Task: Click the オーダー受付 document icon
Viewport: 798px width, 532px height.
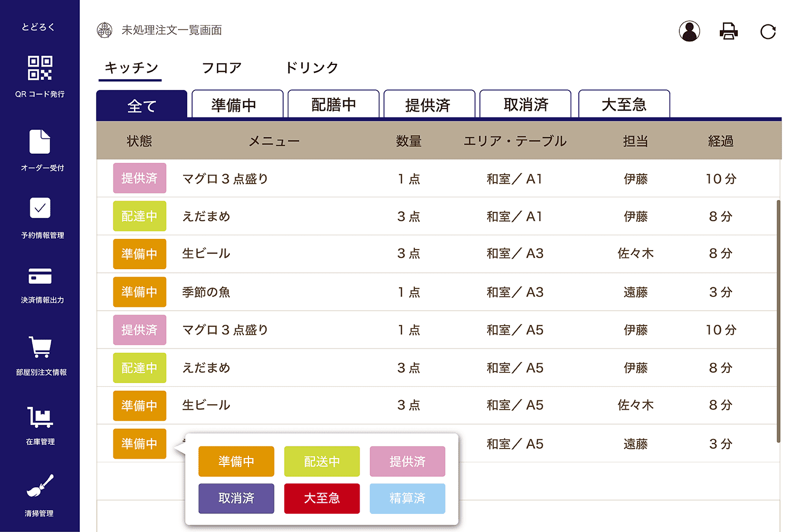Action: coord(40,142)
